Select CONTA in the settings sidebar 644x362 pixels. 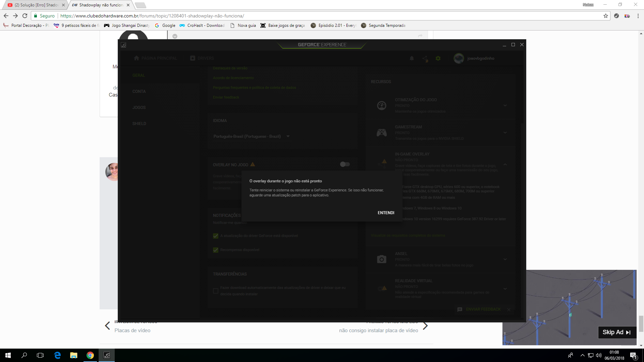coord(139,92)
